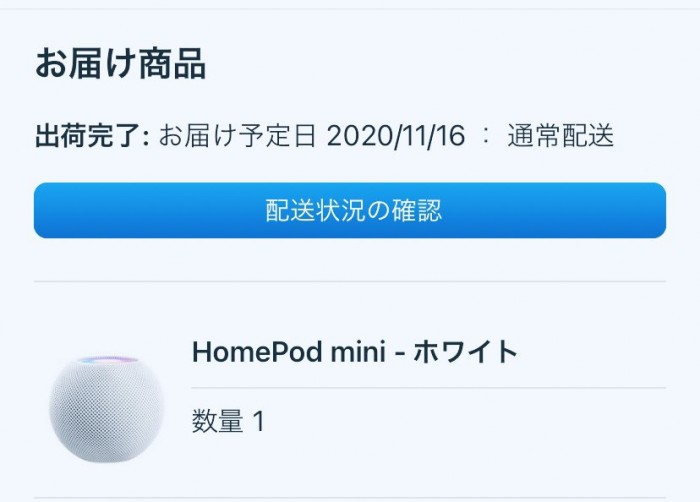The height and width of the screenshot is (502, 700).
Task: Click the HomePod mini - ホワイト product title
Action: pos(355,353)
